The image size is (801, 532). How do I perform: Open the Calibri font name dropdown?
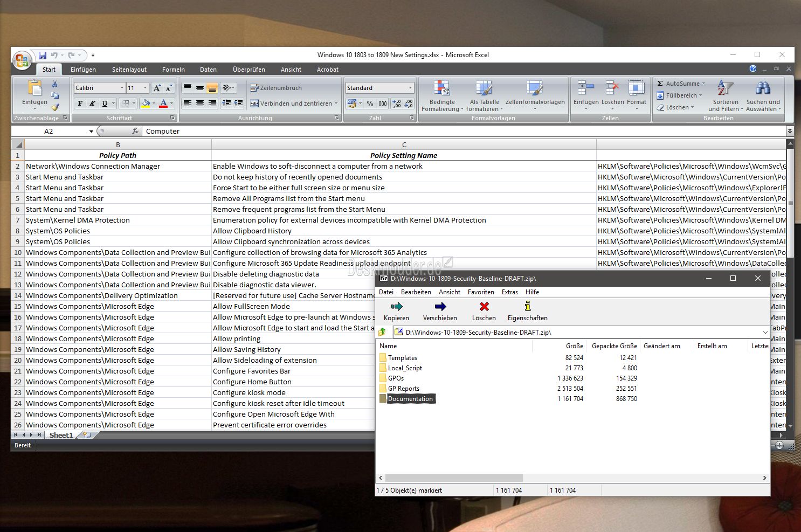(122, 88)
